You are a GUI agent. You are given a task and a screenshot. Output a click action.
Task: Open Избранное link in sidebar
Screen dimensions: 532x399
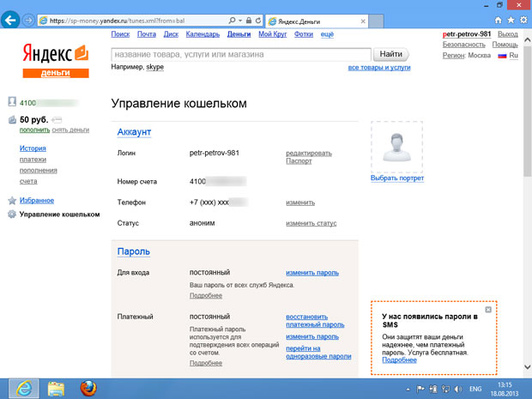click(37, 201)
